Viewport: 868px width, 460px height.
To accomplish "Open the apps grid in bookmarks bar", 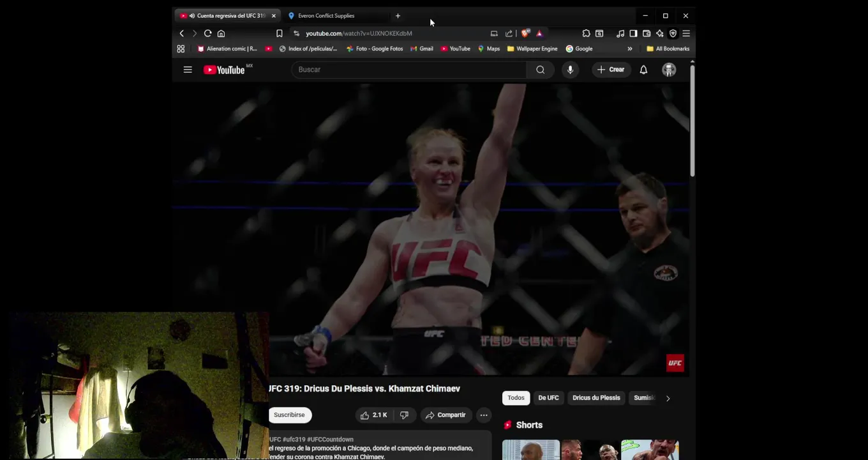I will pos(181,49).
